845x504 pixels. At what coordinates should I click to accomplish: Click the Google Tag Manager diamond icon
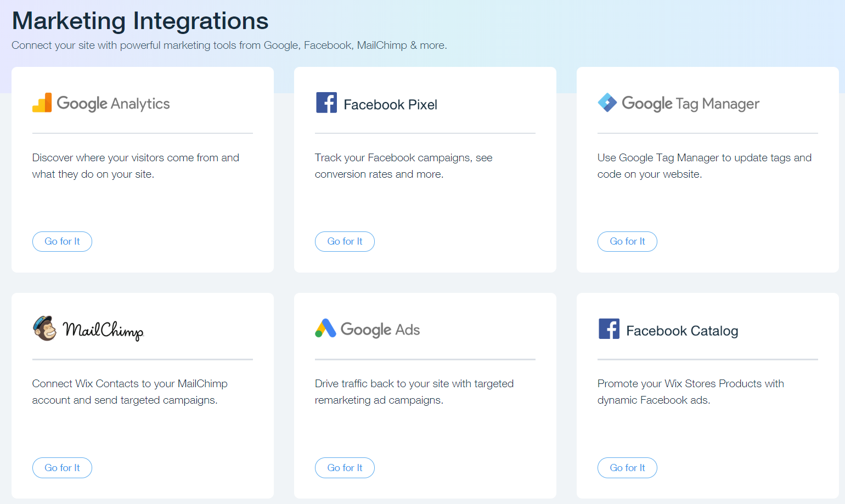(x=607, y=103)
